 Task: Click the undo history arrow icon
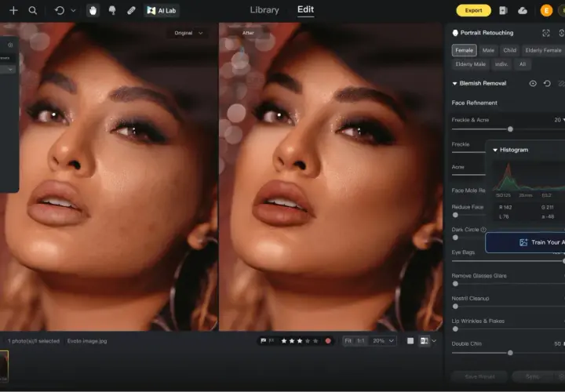point(60,10)
